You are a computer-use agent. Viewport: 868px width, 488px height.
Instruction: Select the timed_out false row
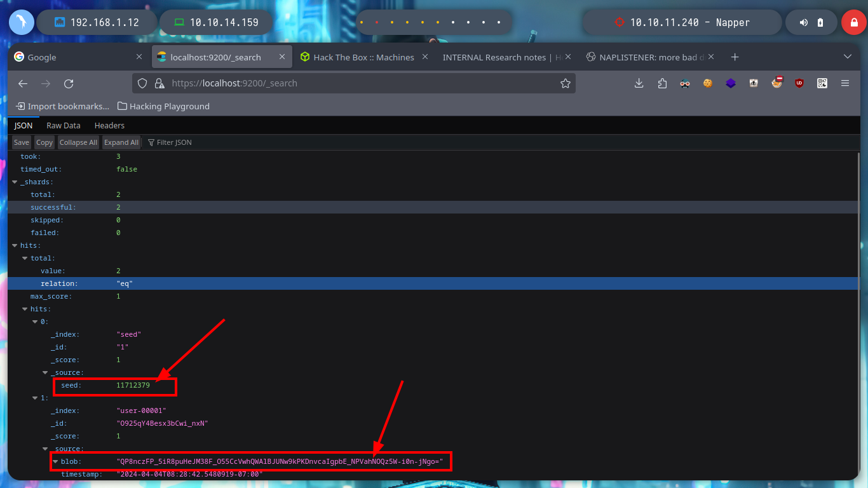click(x=433, y=169)
